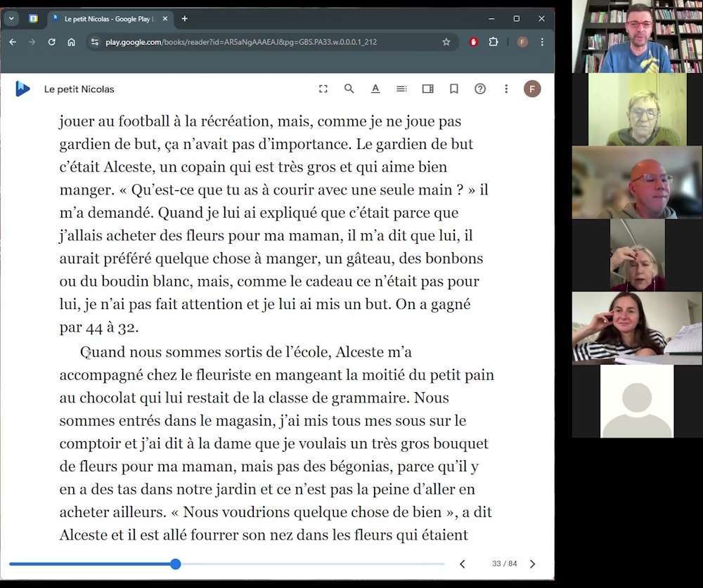
Task: Open the Chrome profile avatar
Action: click(x=522, y=42)
